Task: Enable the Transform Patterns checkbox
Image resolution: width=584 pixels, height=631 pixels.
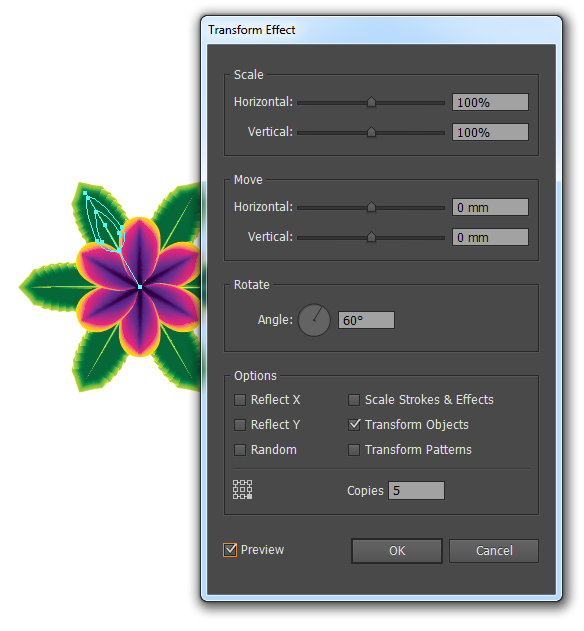Action: coord(354,450)
